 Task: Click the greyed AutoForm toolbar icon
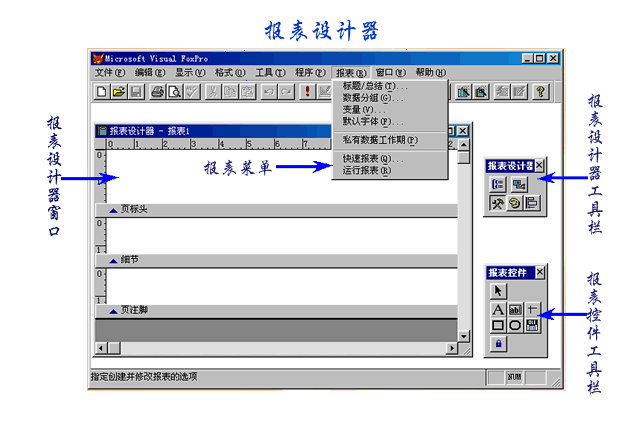tap(502, 92)
